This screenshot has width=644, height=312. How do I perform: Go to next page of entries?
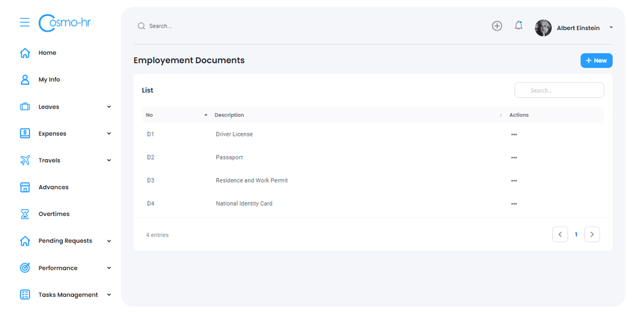(591, 235)
